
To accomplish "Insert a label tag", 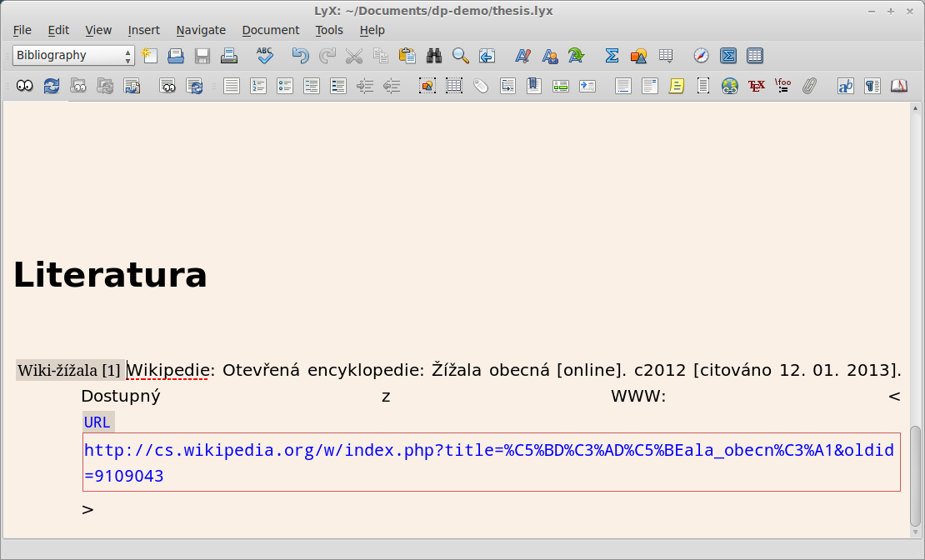I will (481, 86).
